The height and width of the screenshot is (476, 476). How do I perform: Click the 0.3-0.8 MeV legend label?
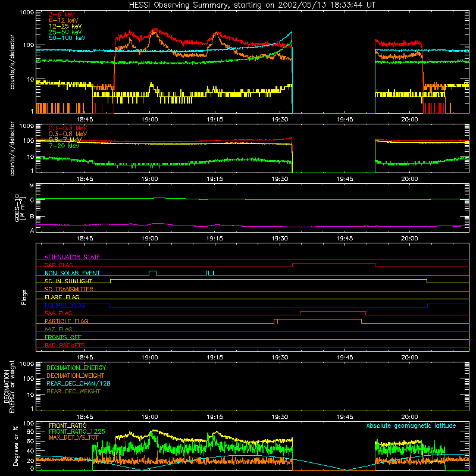68,134
